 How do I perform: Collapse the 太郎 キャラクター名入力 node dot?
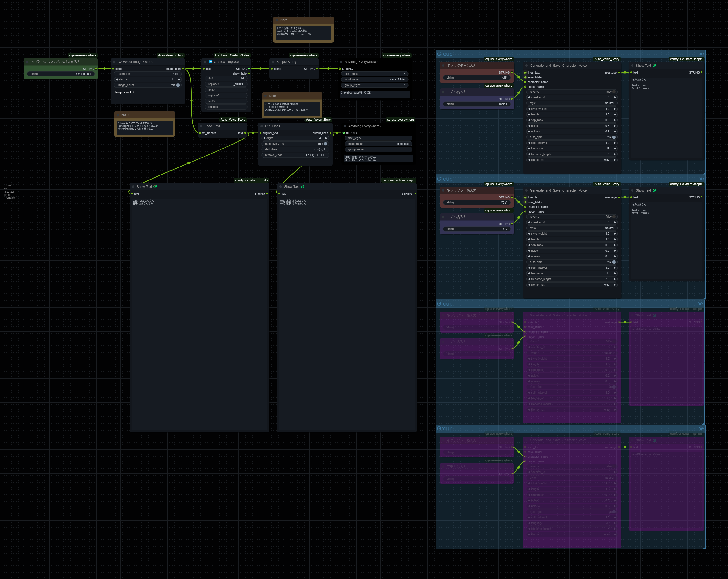(443, 66)
